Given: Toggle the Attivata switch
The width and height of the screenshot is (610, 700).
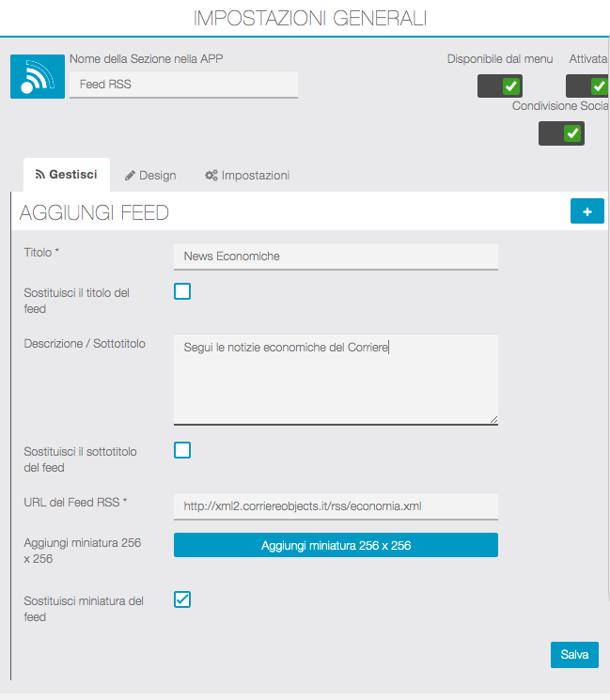Looking at the screenshot, I should click(x=588, y=86).
